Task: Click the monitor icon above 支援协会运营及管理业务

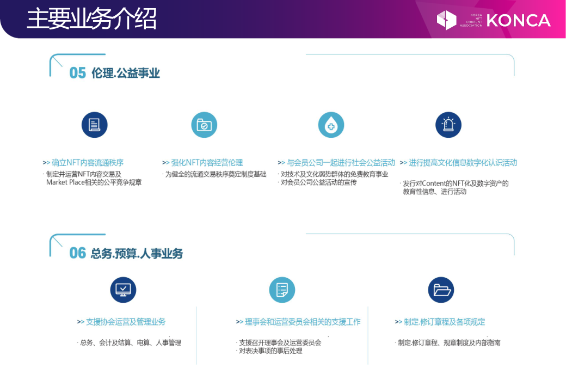Action: pyautogui.click(x=123, y=290)
